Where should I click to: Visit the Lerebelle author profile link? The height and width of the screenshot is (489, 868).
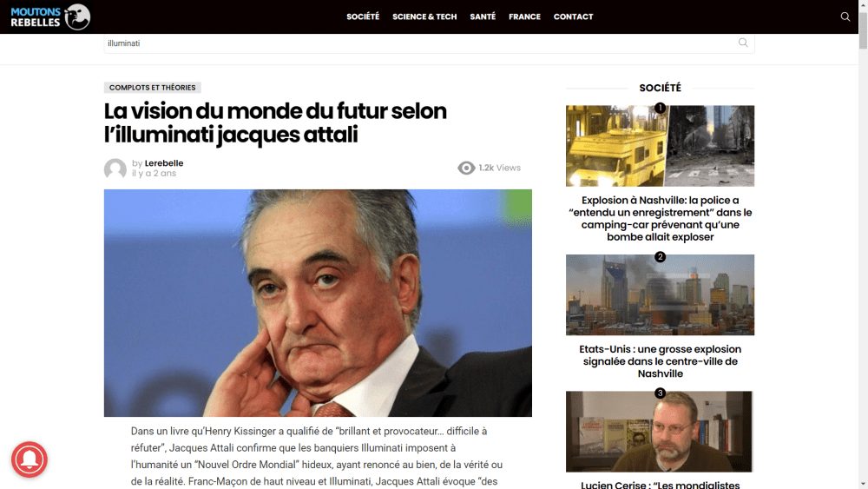coord(164,162)
